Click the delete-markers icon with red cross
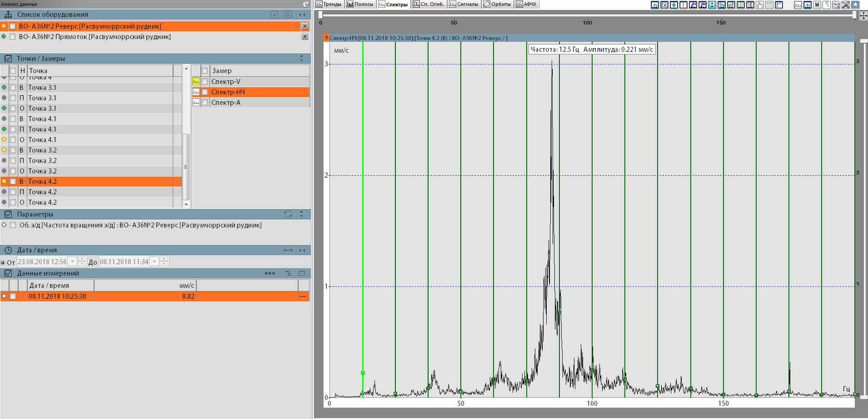This screenshot has width=868, height=419. 664,5
